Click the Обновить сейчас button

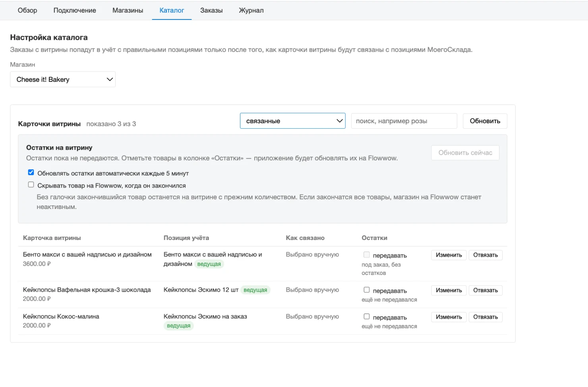[465, 153]
